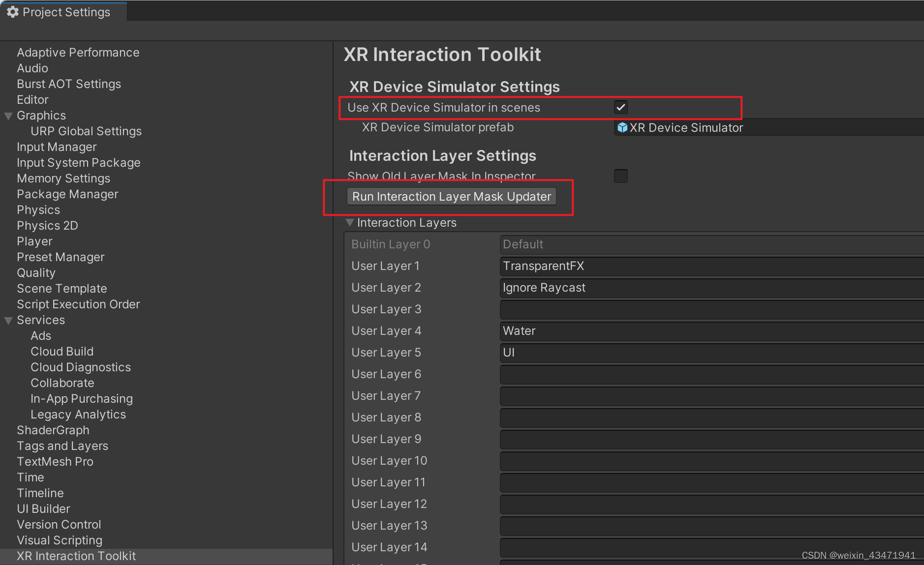Open Tags and Layers settings

point(62,446)
